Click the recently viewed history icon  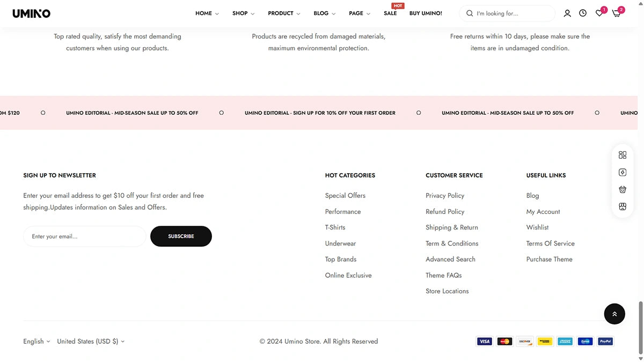(x=583, y=13)
